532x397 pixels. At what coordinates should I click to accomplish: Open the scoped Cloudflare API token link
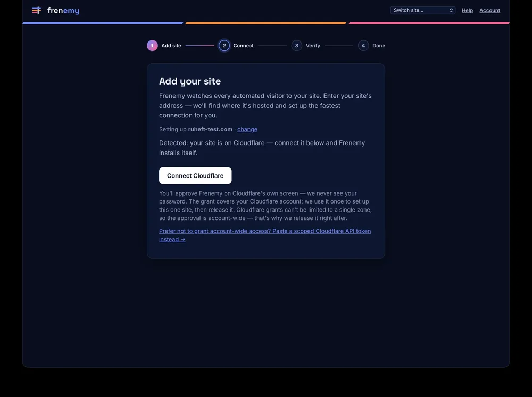tap(265, 235)
